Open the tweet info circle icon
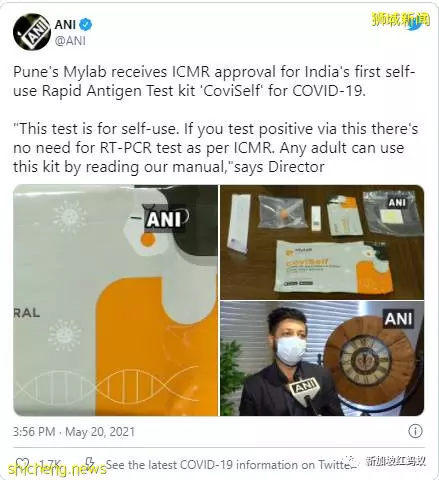The image size is (439, 480). [x=415, y=431]
